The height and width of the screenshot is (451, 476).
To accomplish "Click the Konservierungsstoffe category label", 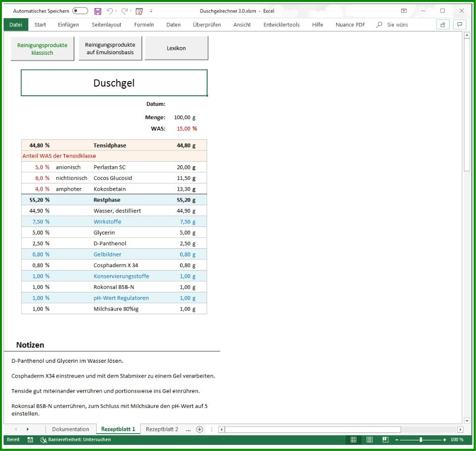I will [x=122, y=276].
